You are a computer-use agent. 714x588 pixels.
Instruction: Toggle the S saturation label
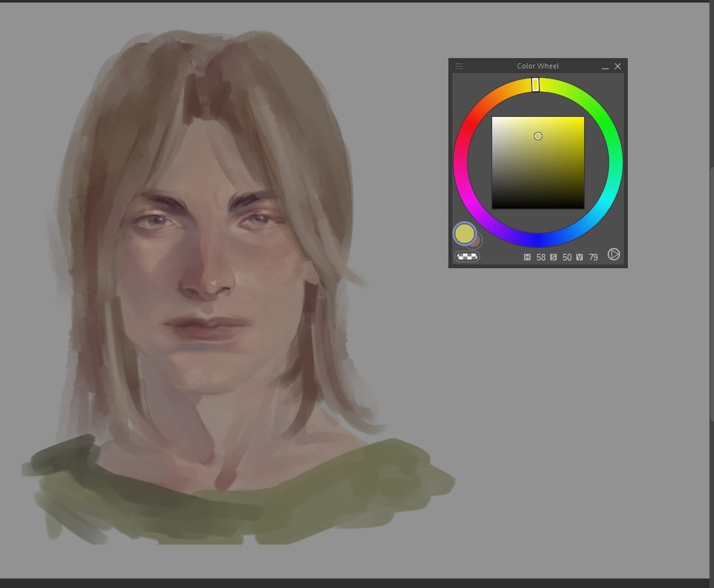553,257
